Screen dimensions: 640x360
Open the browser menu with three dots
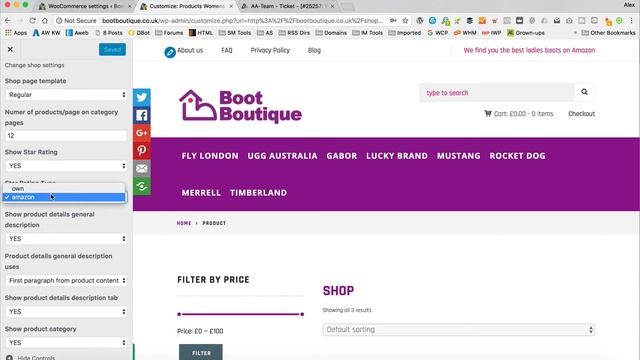click(x=632, y=20)
